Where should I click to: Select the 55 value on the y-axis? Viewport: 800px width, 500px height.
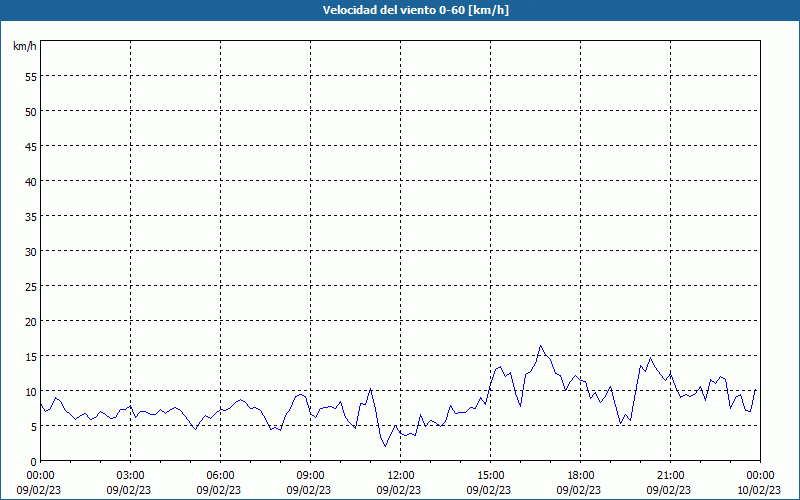click(x=30, y=76)
